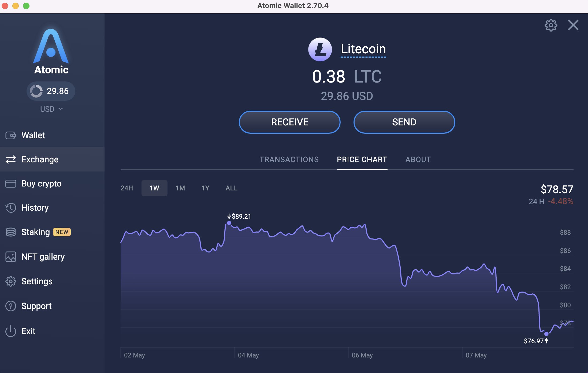Viewport: 588px width, 373px height.
Task: View transaction History via clock icon
Action: click(11, 207)
